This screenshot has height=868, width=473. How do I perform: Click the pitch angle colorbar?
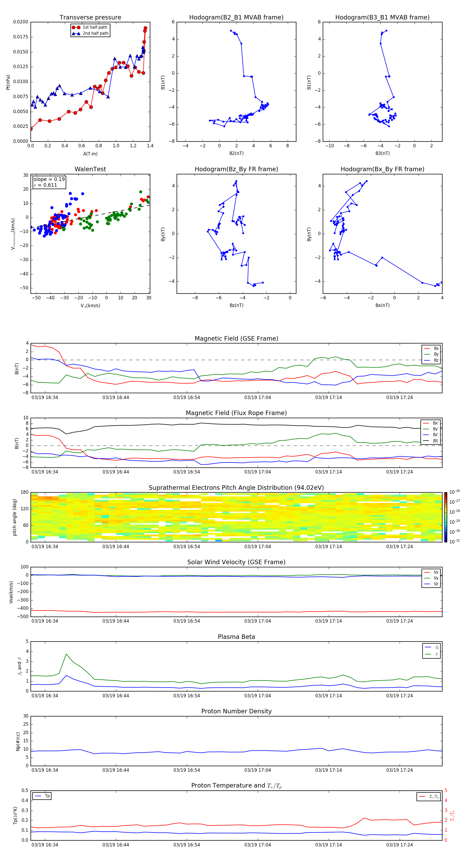[x=446, y=518]
